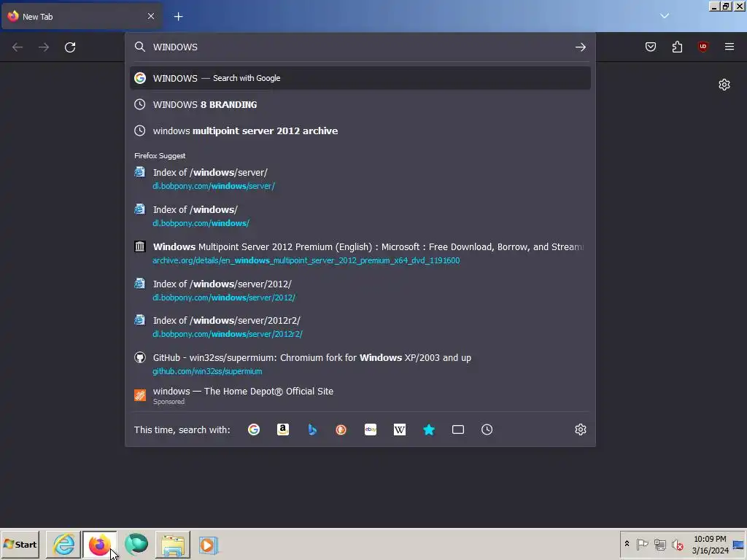Screen dimensions: 747x560
Task: Open Index of /windows/server/ result
Action: click(360, 179)
